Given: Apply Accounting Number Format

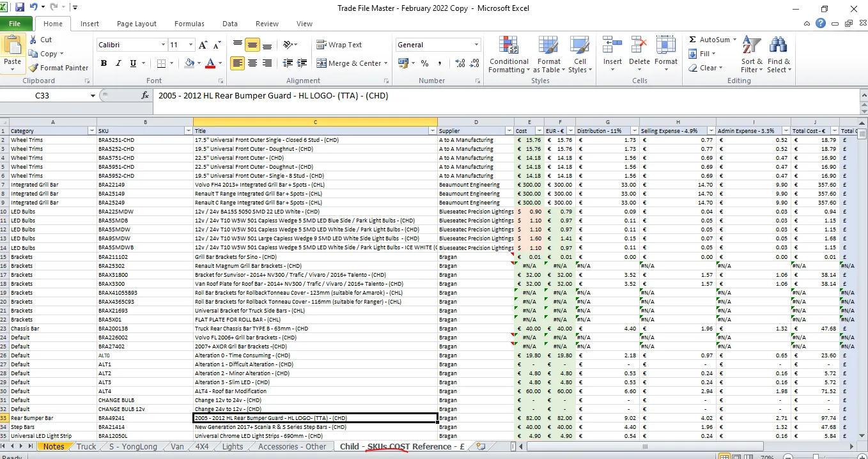Looking at the screenshot, I should coord(403,63).
